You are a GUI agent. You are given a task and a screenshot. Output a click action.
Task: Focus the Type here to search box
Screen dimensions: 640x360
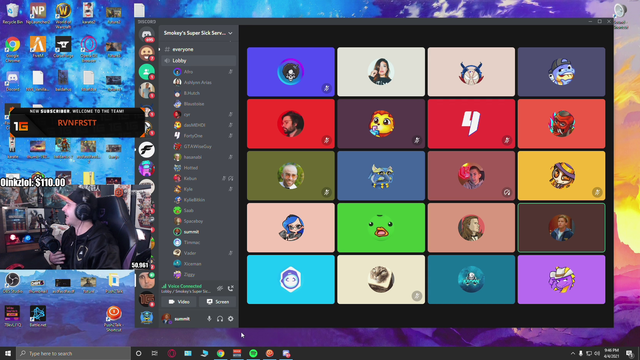(73, 353)
